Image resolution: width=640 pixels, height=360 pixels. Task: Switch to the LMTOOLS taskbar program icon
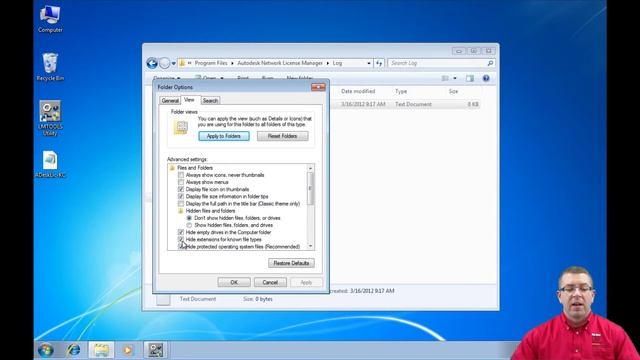click(x=156, y=350)
